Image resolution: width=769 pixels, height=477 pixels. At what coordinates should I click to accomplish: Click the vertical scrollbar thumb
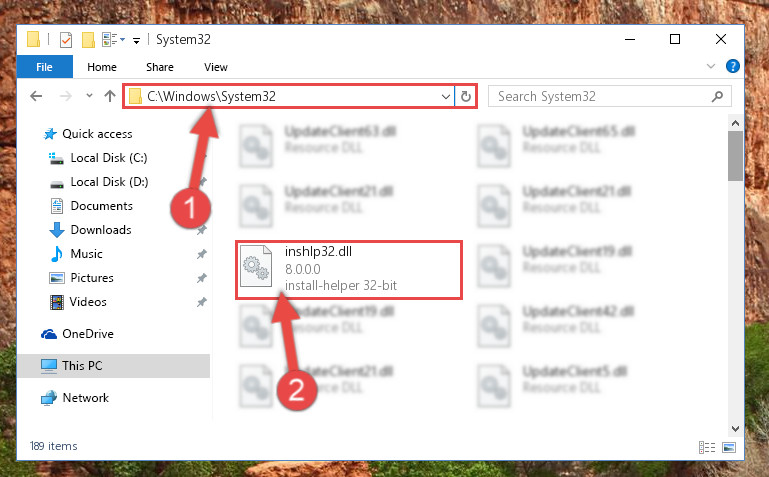point(735,156)
